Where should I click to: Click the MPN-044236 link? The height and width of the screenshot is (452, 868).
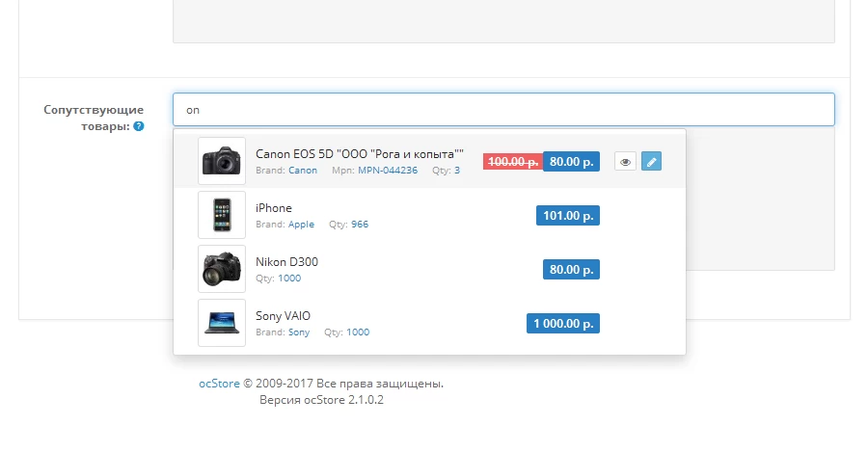tap(388, 171)
